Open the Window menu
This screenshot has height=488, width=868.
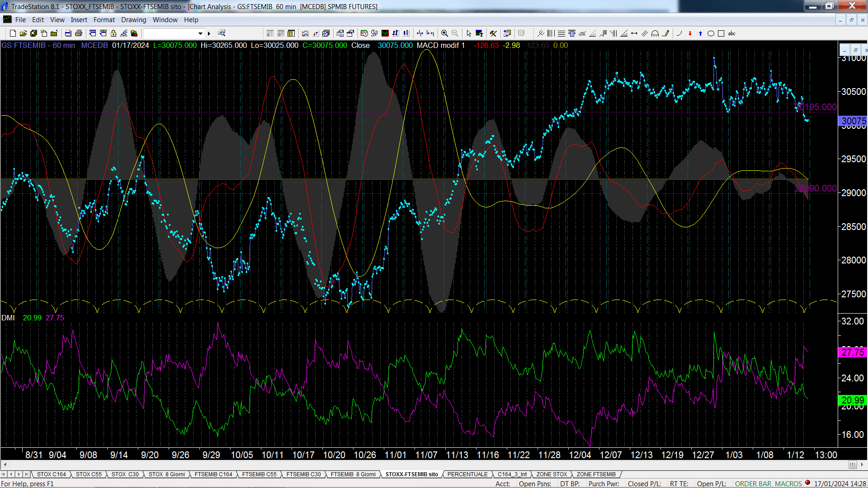coord(165,20)
